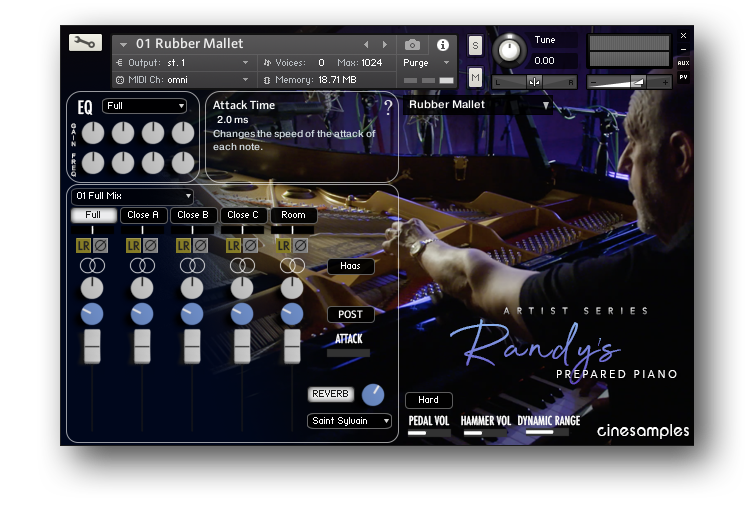Screen dimensions: 754x506
Task: Click the HAMMER VOL slider
Action: point(485,433)
